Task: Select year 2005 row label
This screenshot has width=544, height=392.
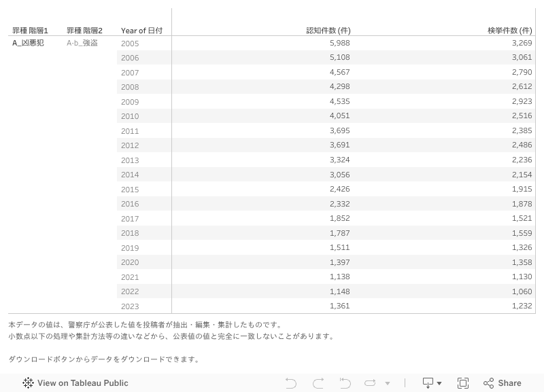Action: pos(130,43)
